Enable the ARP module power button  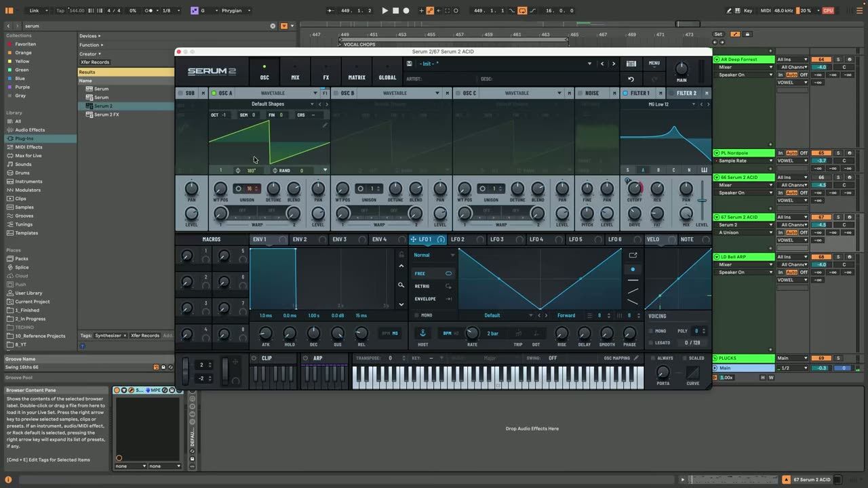point(306,358)
